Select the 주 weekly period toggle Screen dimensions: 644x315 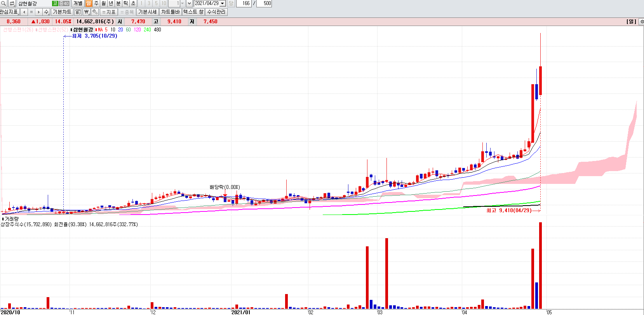[96, 3]
